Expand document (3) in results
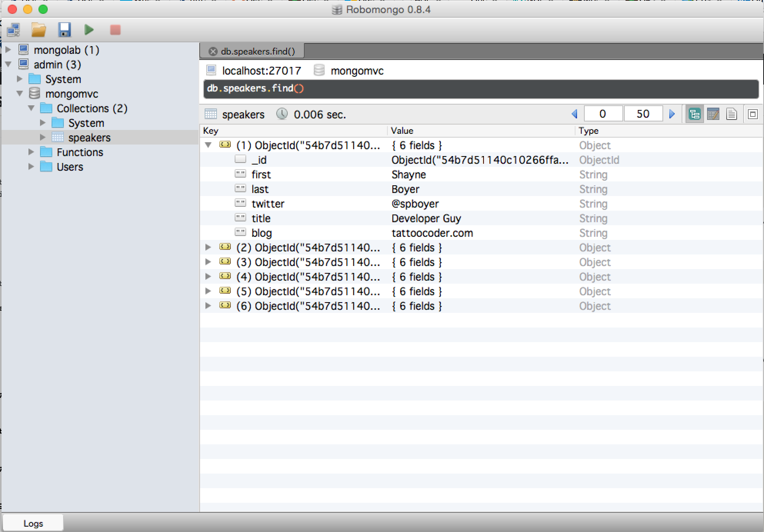Viewport: 764px width, 532px height. [208, 262]
